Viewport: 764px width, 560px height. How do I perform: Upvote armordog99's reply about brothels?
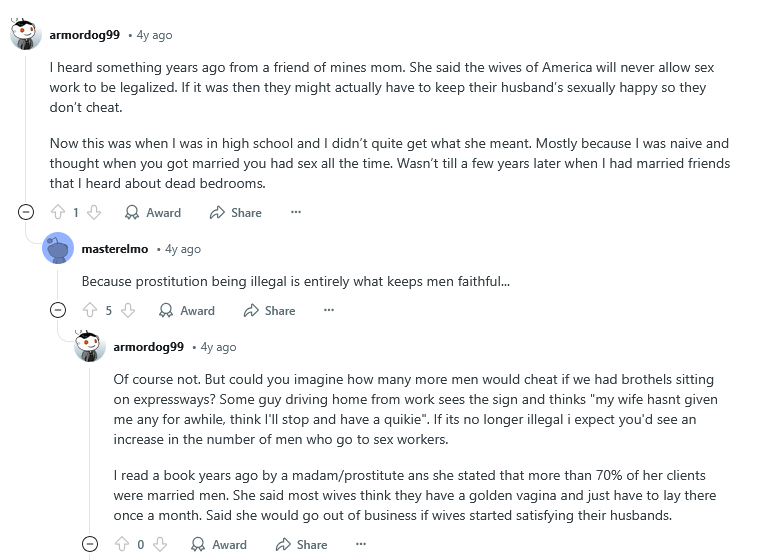pyautogui.click(x=122, y=544)
